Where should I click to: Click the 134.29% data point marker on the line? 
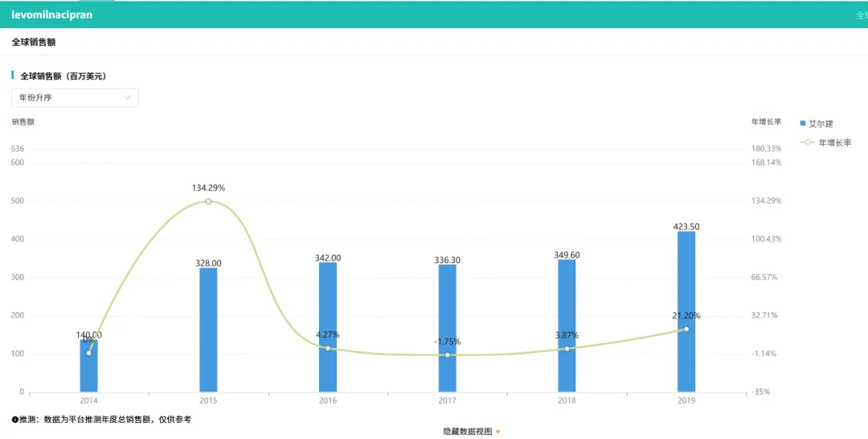[208, 201]
